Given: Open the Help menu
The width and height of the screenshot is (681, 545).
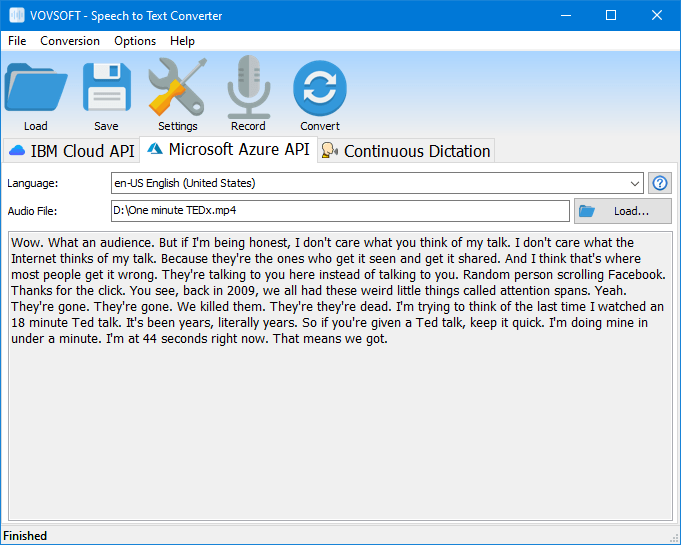Looking at the screenshot, I should pyautogui.click(x=183, y=41).
